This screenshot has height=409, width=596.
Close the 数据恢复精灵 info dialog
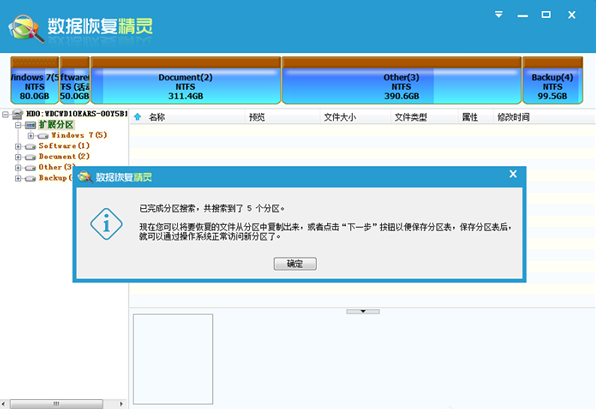point(513,174)
